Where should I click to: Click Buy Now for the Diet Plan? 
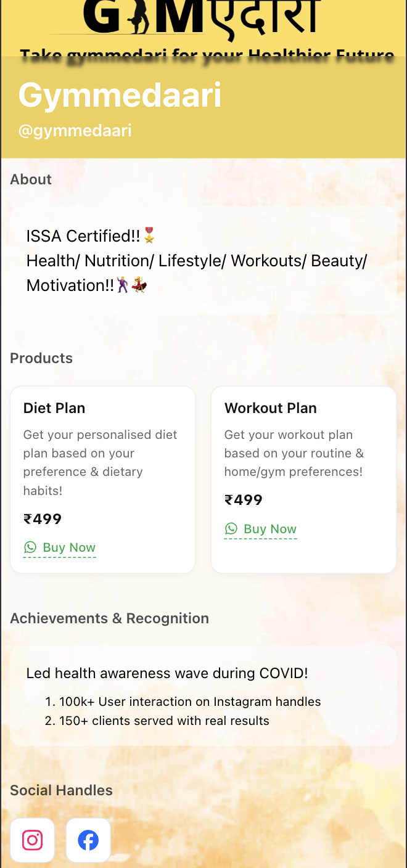point(69,547)
